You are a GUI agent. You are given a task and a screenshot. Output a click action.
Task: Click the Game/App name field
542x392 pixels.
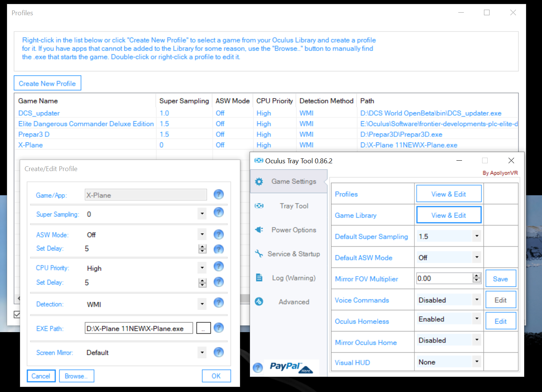(x=146, y=195)
